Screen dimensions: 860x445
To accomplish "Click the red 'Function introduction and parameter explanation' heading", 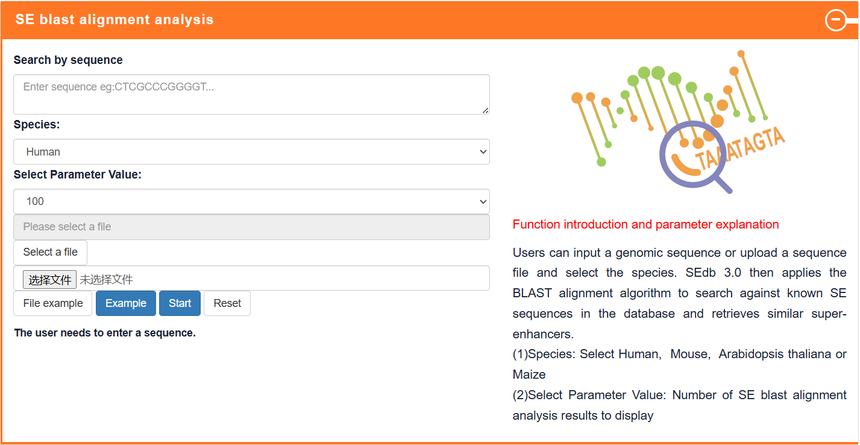I will coord(645,224).
